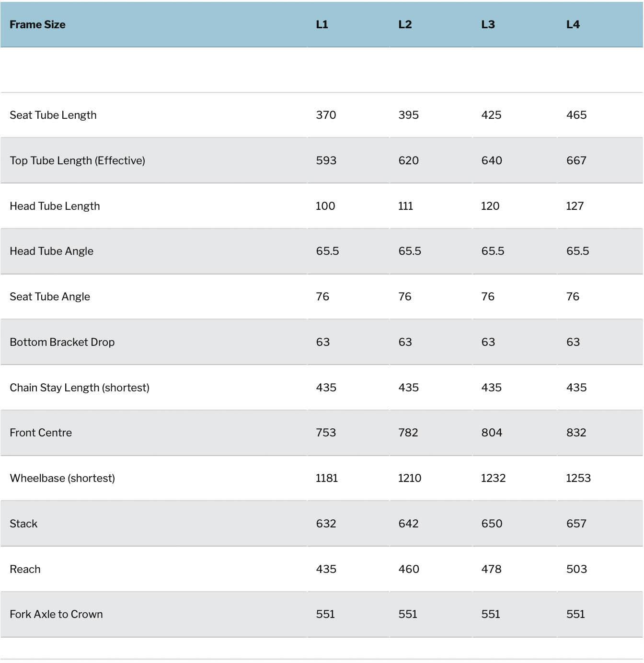Click the Head Tube Angle row label

[51, 251]
